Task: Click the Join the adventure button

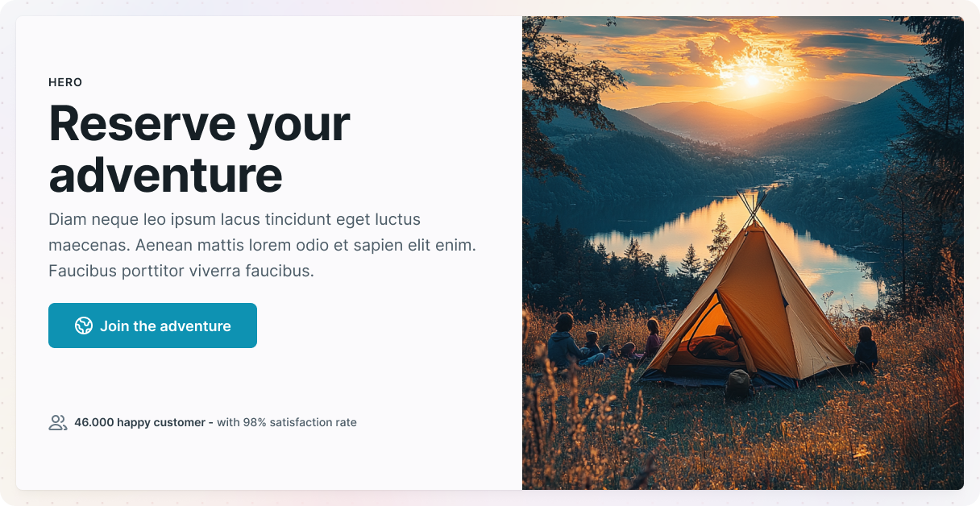Action: (x=152, y=326)
